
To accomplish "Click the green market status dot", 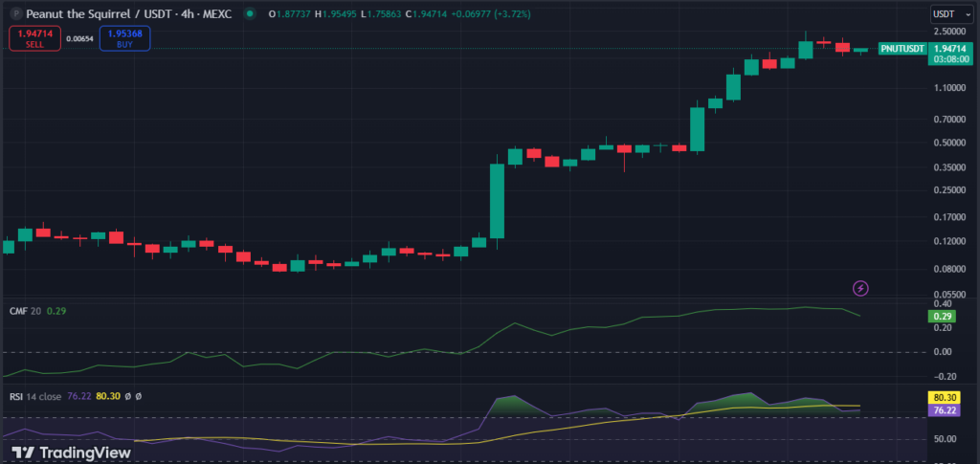I will tap(250, 13).
